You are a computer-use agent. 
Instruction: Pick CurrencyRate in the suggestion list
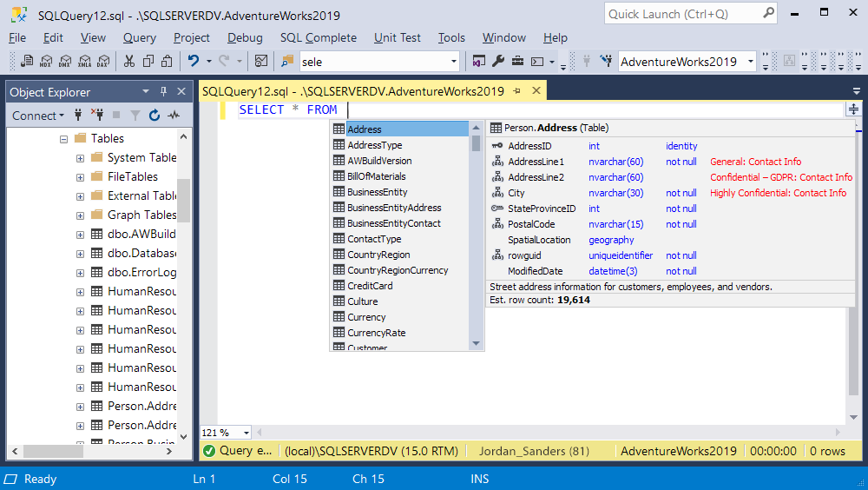pyautogui.click(x=399, y=333)
